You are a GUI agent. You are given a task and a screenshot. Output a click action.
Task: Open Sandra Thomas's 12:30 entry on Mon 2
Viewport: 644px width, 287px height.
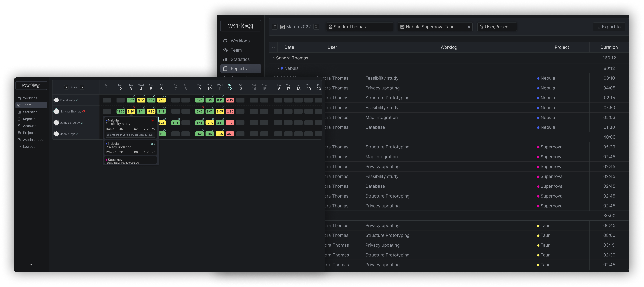120,111
